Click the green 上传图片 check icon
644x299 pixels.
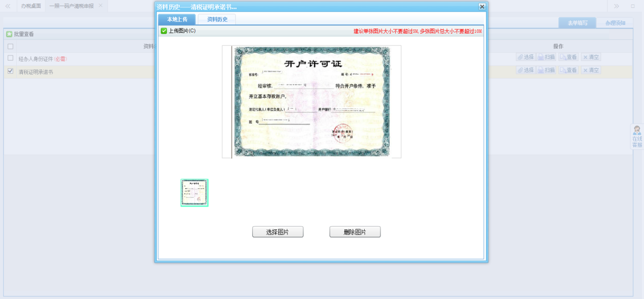coord(164,31)
